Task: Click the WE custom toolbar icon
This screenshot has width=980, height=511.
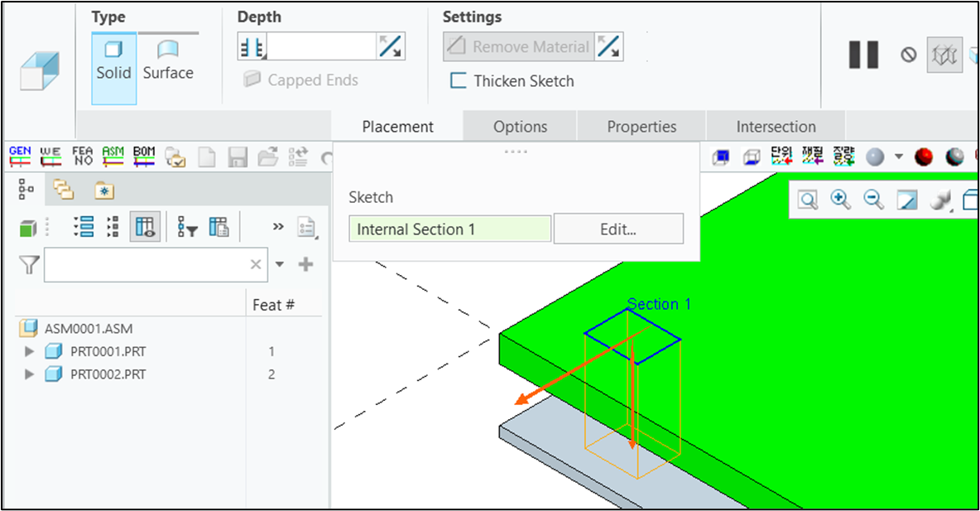Action: (x=50, y=157)
